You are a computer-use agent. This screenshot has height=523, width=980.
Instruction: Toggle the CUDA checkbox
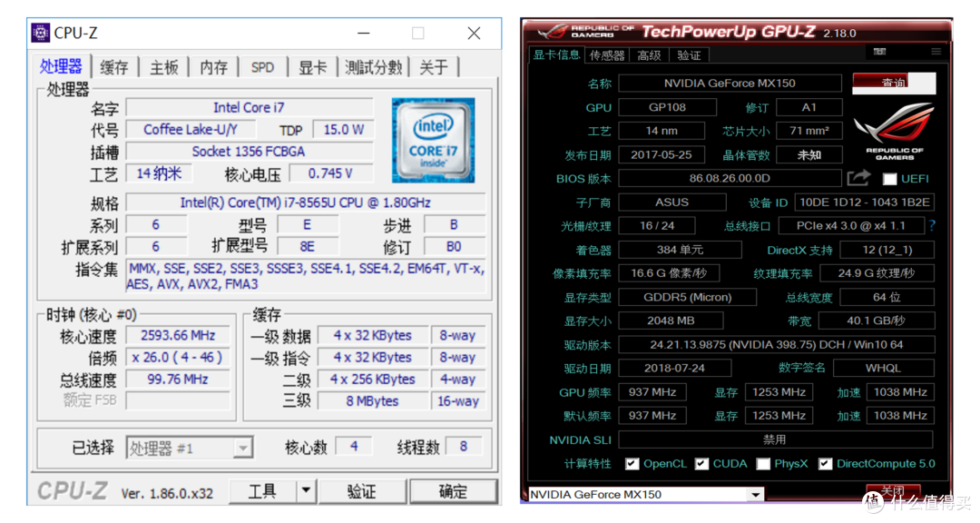(701, 464)
